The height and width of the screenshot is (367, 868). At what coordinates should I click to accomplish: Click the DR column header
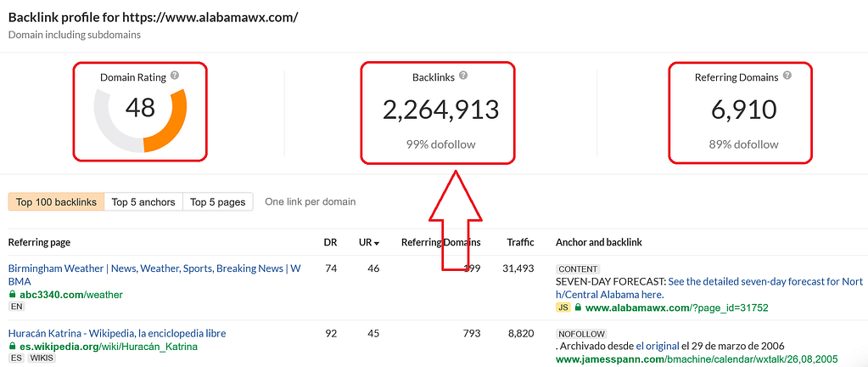click(x=330, y=242)
